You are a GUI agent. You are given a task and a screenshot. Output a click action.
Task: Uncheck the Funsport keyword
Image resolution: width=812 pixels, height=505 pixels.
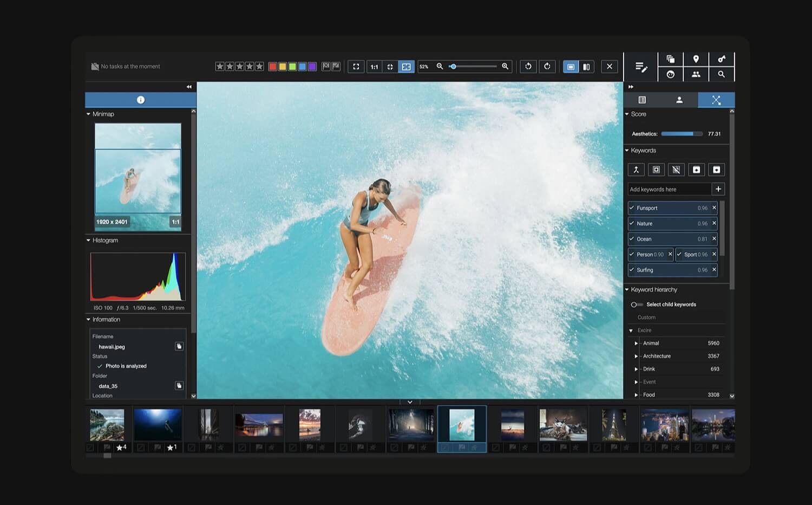coord(632,208)
